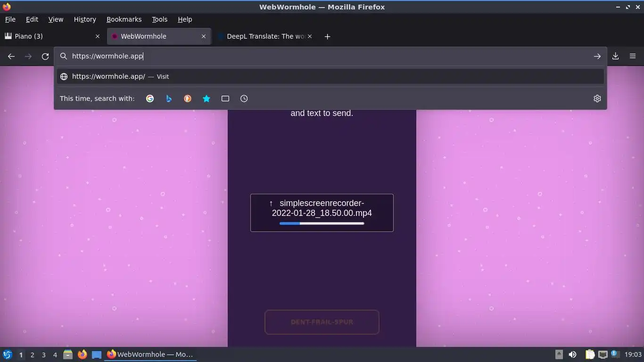
Task: Click the Go arrow in address bar
Action: (x=597, y=56)
